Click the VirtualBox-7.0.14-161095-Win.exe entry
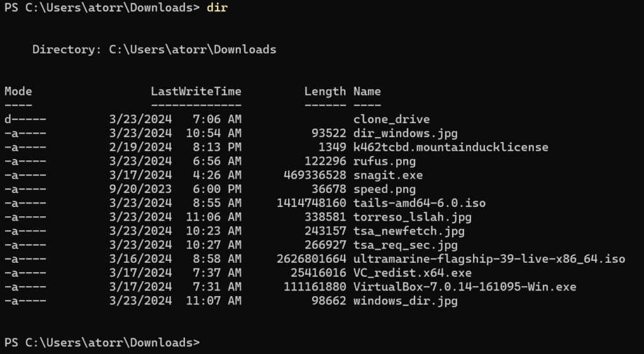Viewport: 644px width, 354px height. (x=464, y=287)
